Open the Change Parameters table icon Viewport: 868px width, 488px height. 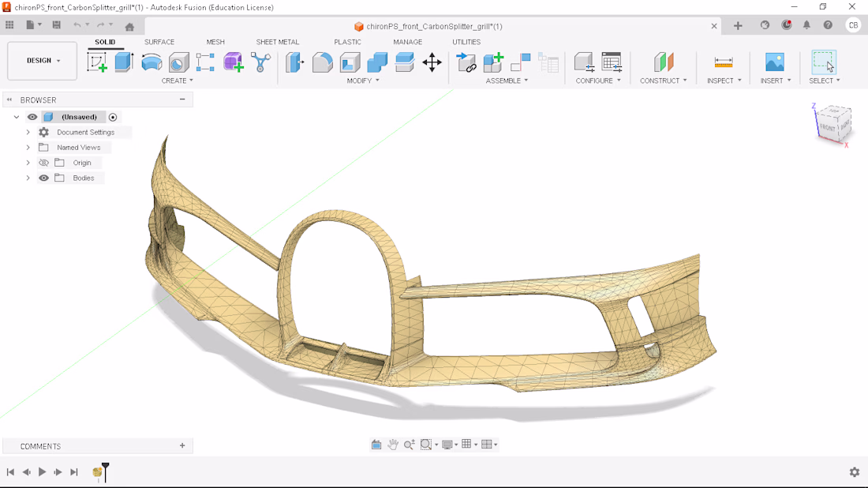click(612, 62)
